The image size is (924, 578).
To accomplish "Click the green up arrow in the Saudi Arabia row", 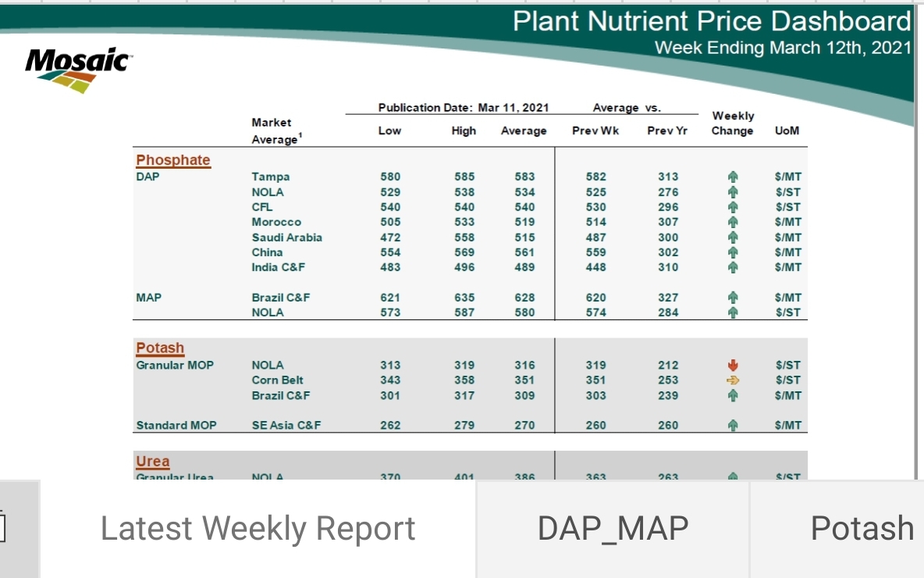I will pyautogui.click(x=733, y=237).
